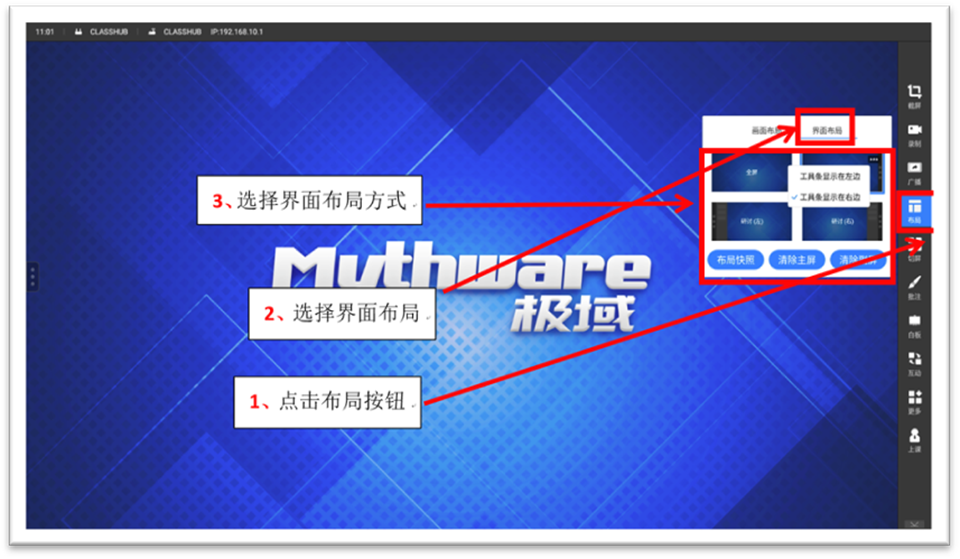This screenshot has height=559, width=960.
Task: Open the 广播 broadcast tool
Action: coord(914,171)
